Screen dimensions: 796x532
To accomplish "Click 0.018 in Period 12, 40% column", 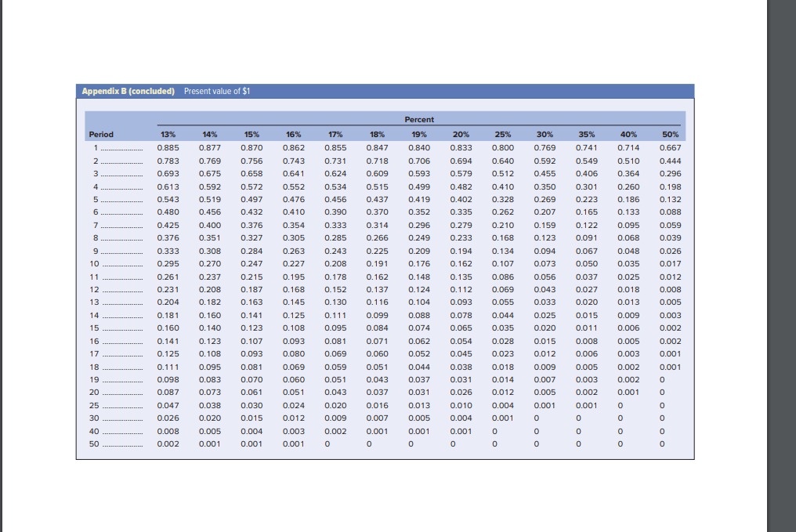I will point(628,290).
